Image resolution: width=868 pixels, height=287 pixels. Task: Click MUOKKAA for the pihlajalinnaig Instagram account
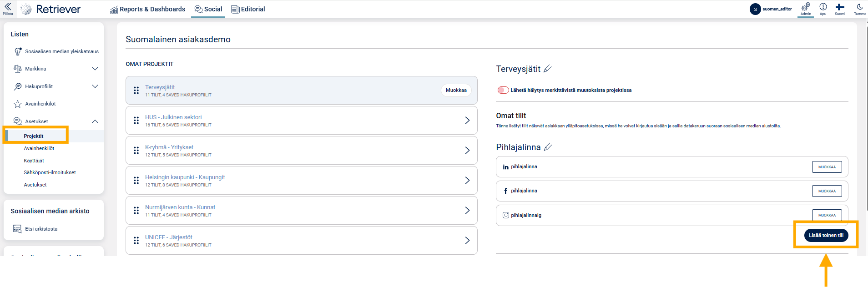(x=827, y=215)
